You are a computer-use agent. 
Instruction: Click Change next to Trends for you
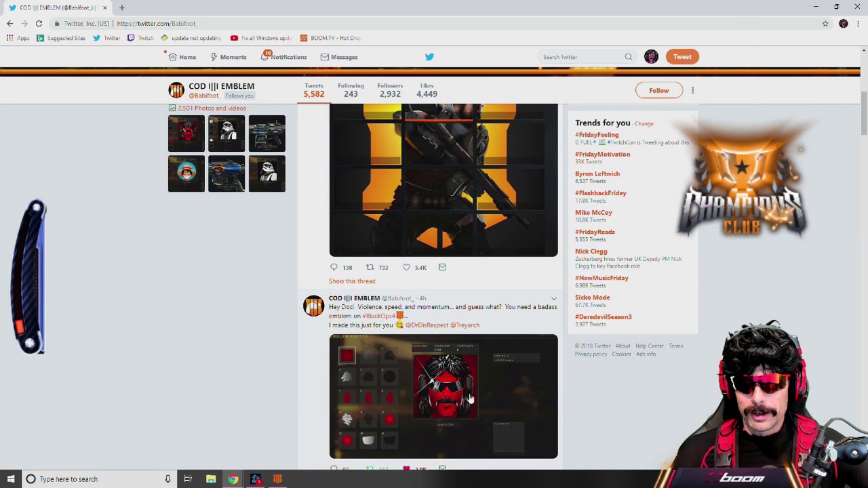644,124
